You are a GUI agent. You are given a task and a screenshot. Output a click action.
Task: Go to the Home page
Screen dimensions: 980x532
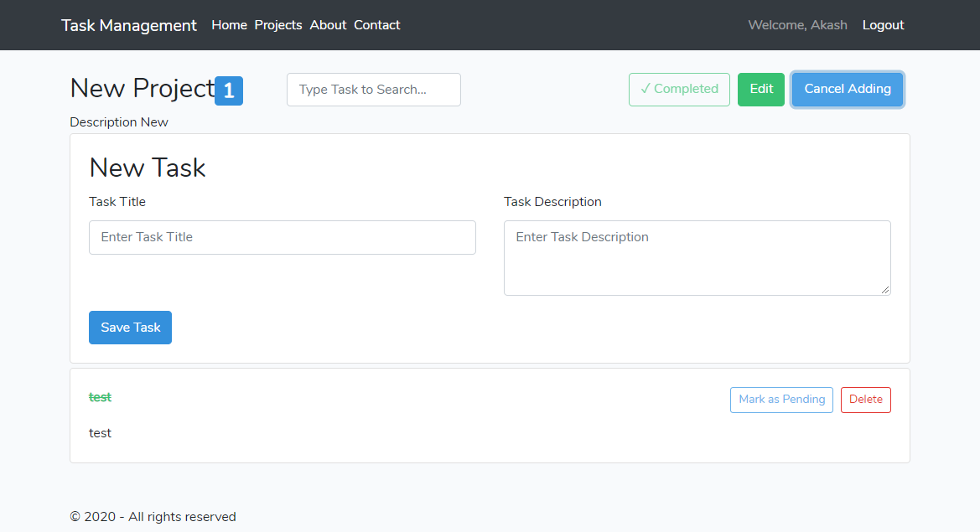(x=229, y=25)
